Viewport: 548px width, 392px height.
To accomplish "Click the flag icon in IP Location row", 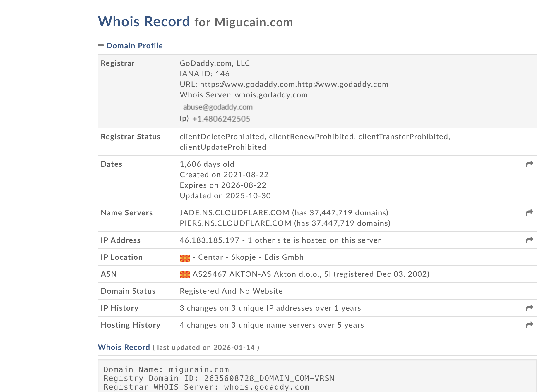I will point(185,258).
